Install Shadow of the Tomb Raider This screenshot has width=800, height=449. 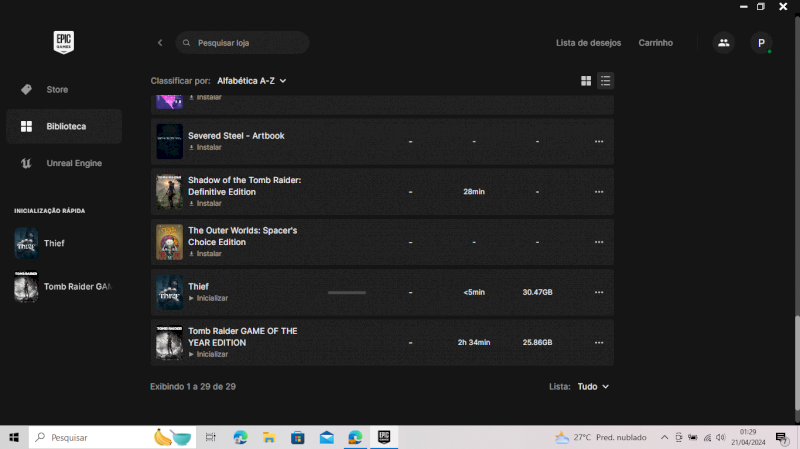[205, 203]
